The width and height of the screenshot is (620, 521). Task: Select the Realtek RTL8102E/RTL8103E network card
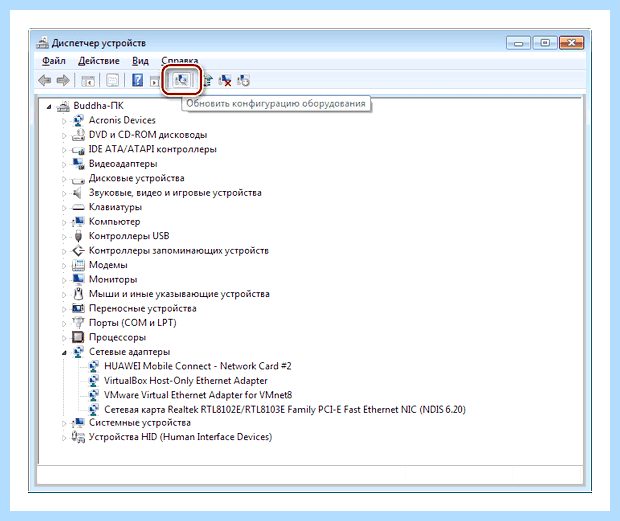click(x=285, y=410)
